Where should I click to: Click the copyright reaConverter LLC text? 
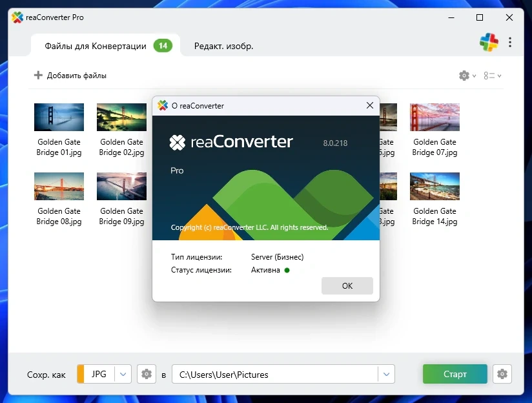point(249,227)
